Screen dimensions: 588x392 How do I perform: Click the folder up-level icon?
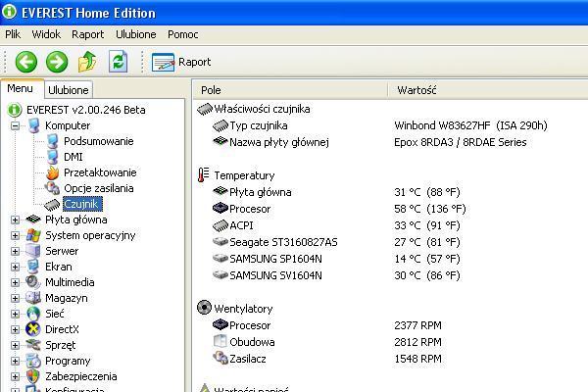click(87, 62)
